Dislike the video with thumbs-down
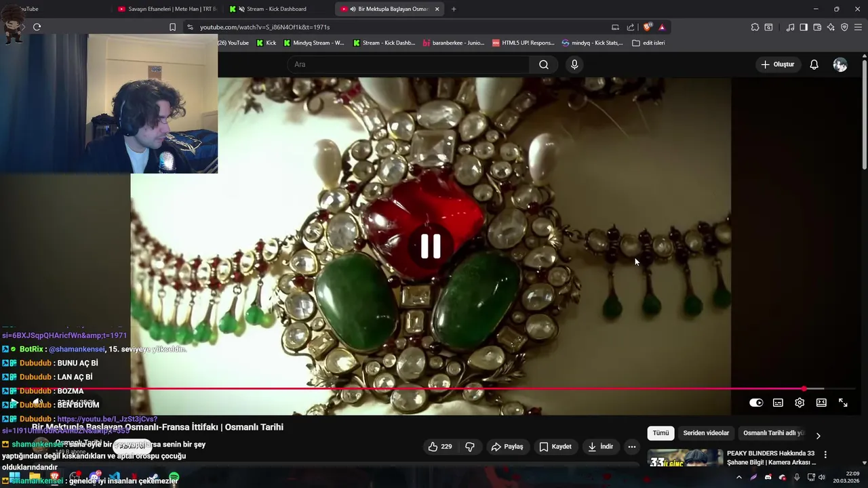Screen dimensions: 868x488 [x=470, y=447]
